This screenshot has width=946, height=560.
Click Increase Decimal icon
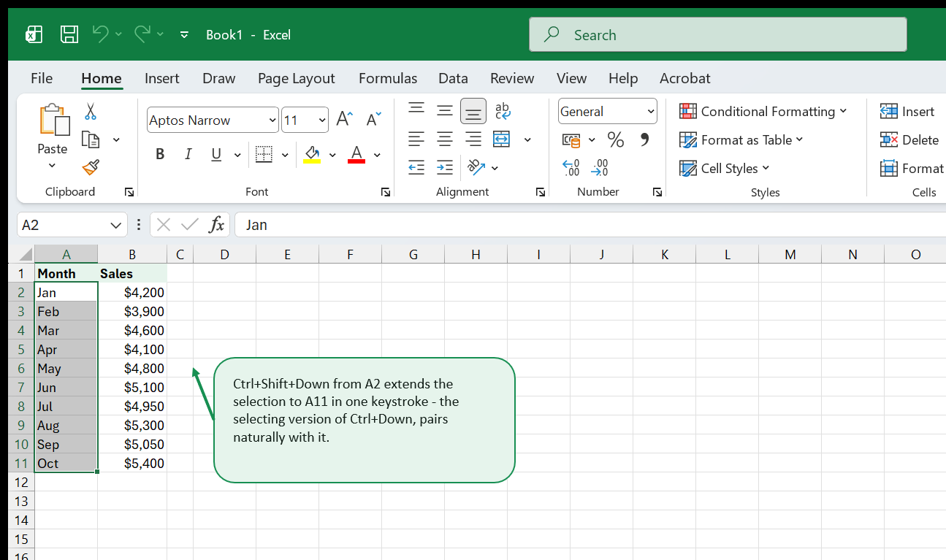click(x=571, y=168)
